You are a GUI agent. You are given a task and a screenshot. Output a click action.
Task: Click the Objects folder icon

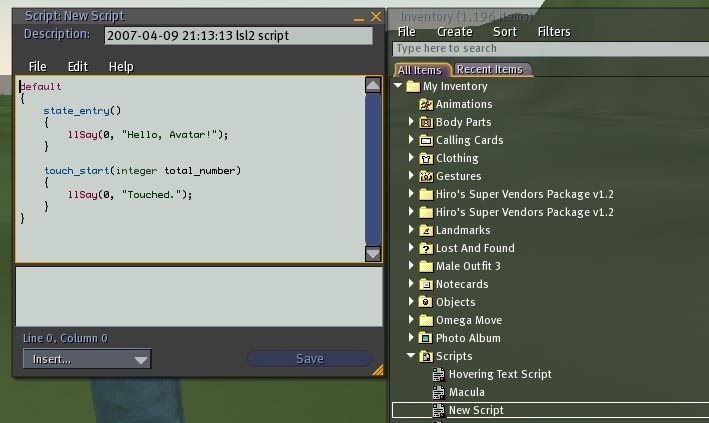[426, 302]
